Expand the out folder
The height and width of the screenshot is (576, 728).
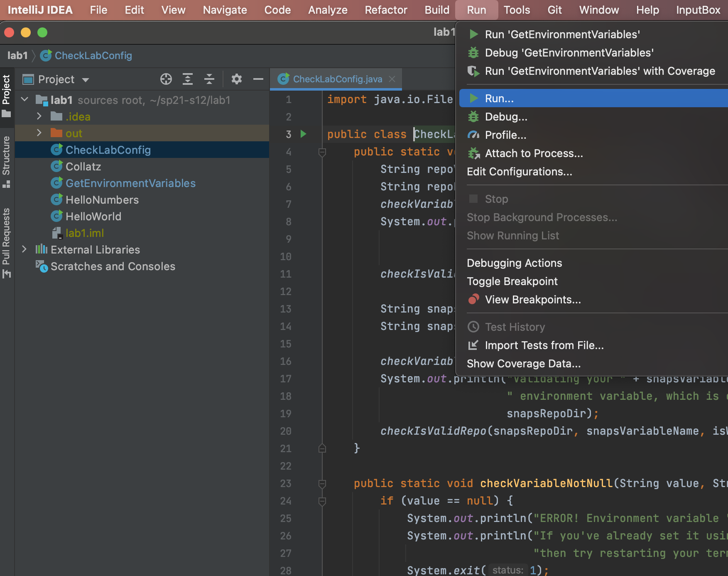coord(39,133)
